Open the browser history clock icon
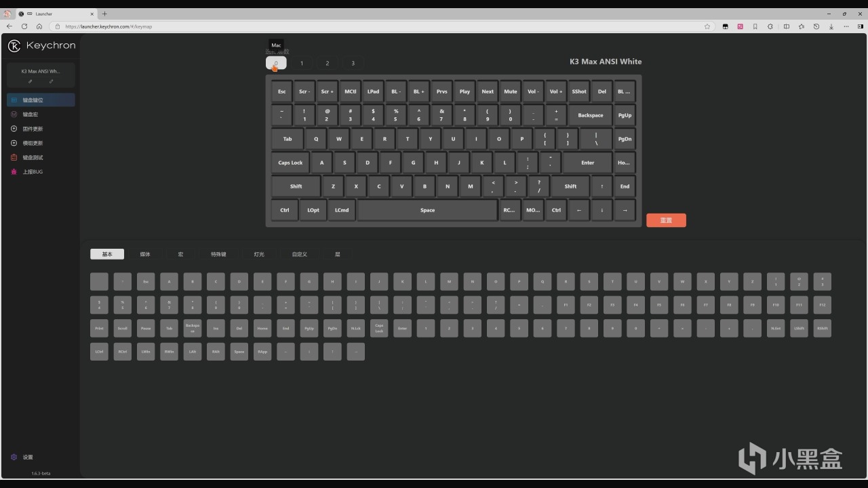Screen dimensions: 868x488 click(x=816, y=26)
